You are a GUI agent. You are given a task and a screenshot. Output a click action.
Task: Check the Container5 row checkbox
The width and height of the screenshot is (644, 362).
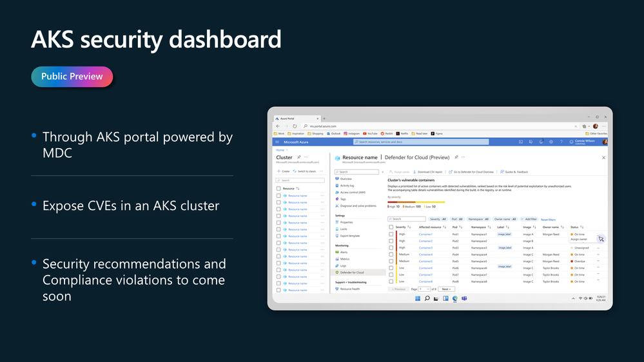point(391,261)
